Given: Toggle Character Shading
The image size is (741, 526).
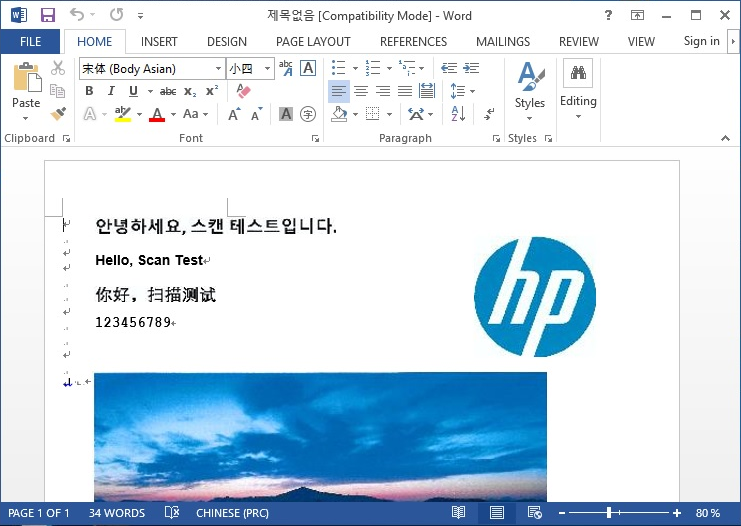Looking at the screenshot, I should click(x=285, y=114).
